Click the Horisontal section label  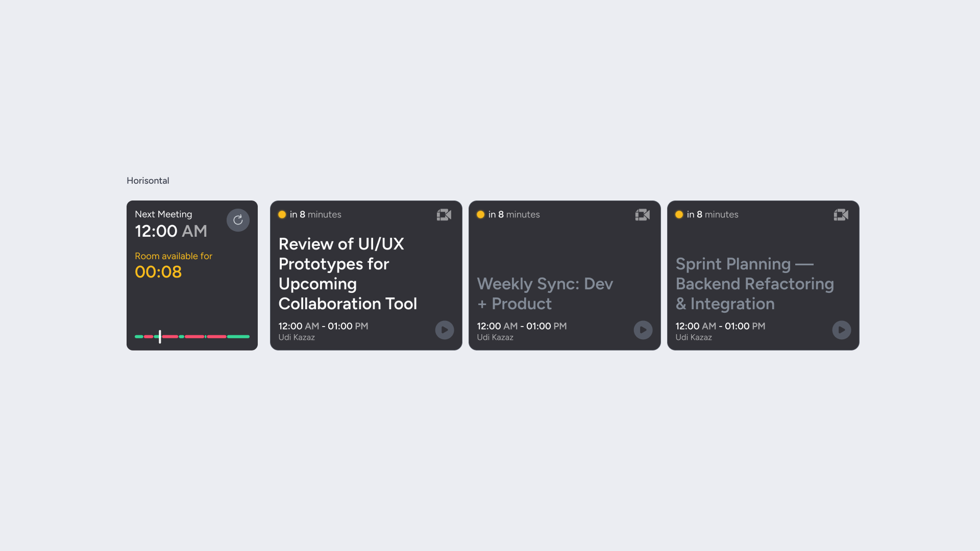click(x=148, y=181)
